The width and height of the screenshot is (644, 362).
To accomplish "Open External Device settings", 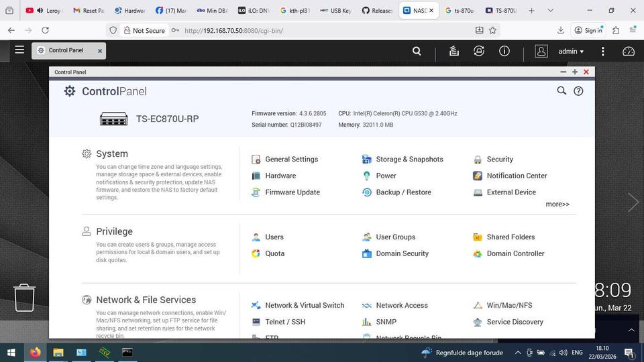I will point(504,192).
